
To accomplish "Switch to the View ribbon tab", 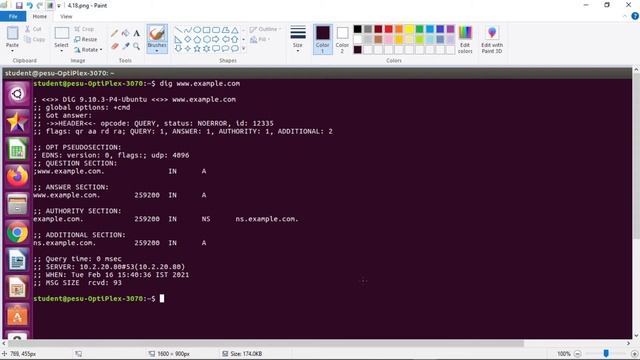I will click(x=66, y=16).
